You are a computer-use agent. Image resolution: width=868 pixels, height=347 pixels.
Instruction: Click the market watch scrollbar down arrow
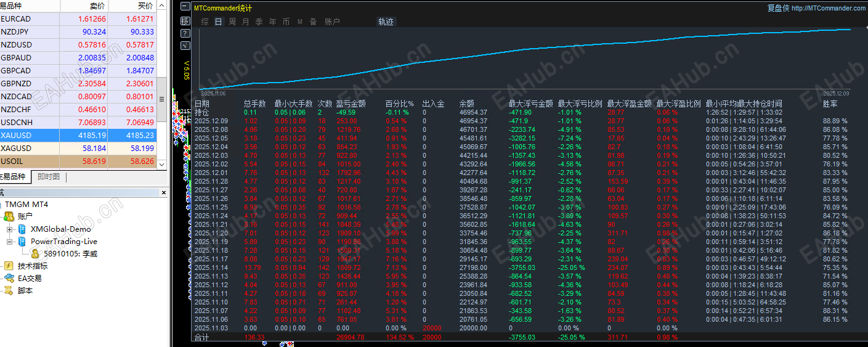tap(162, 165)
